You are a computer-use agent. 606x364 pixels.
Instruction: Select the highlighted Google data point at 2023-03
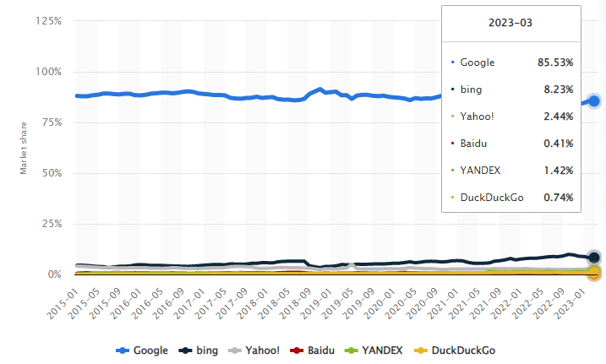tap(594, 101)
